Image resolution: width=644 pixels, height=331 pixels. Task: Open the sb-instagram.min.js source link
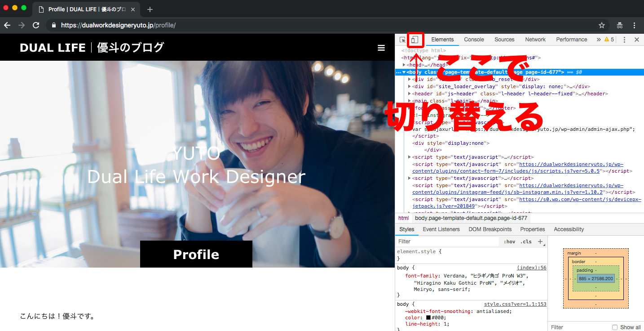(518, 189)
